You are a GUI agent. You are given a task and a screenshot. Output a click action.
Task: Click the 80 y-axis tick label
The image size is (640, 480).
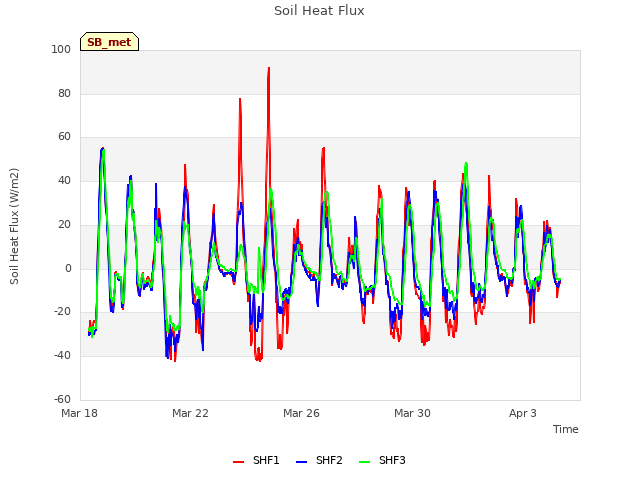pos(64,94)
